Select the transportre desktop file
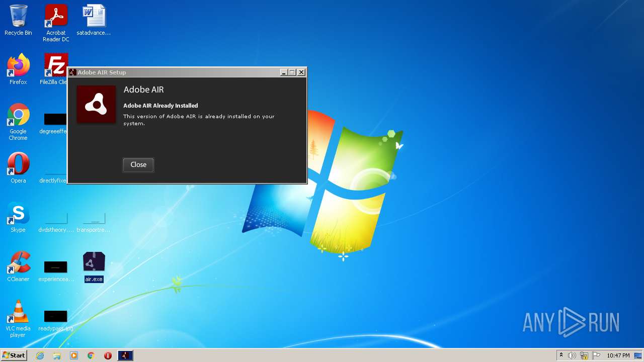644x362 pixels. coord(94,222)
